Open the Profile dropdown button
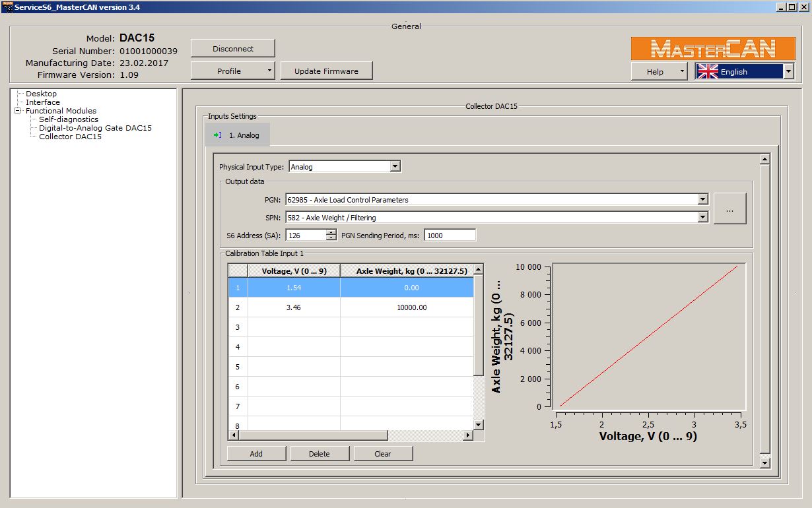812x508 pixels. click(232, 71)
